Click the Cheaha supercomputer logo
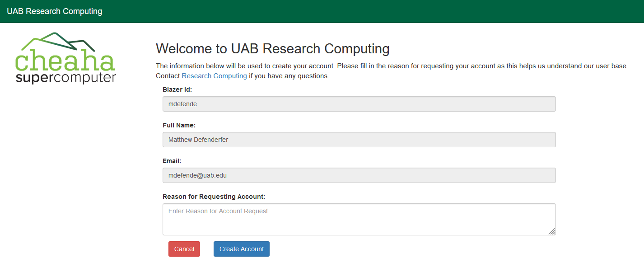Viewport: 644px width, 272px height. pyautogui.click(x=66, y=58)
